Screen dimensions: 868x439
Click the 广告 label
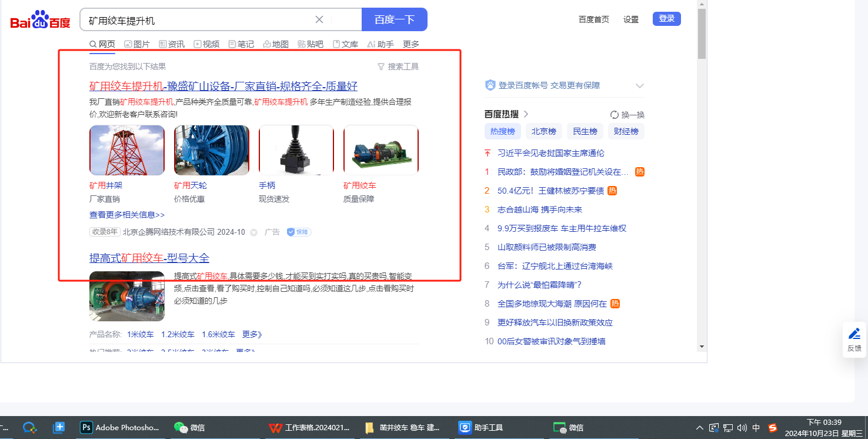pos(272,232)
